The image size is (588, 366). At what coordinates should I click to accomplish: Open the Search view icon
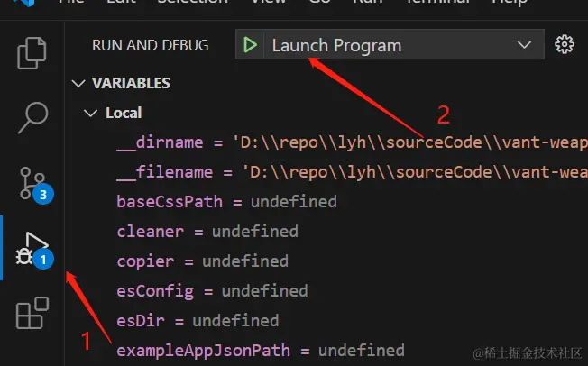[x=33, y=115]
